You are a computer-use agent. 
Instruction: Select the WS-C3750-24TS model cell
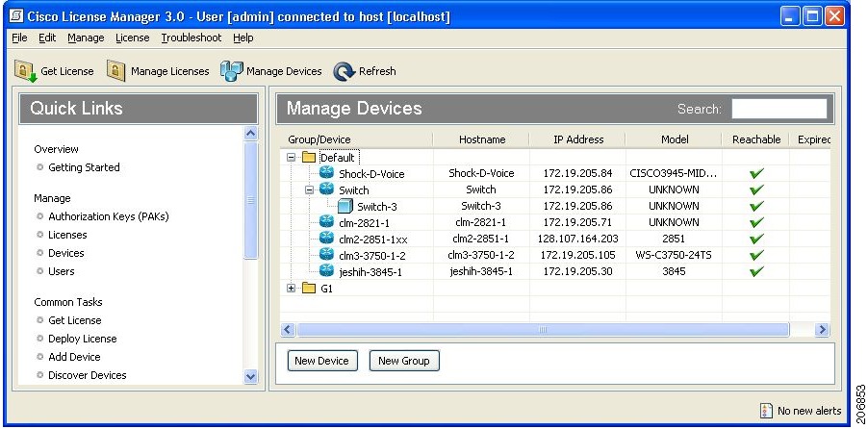point(675,255)
